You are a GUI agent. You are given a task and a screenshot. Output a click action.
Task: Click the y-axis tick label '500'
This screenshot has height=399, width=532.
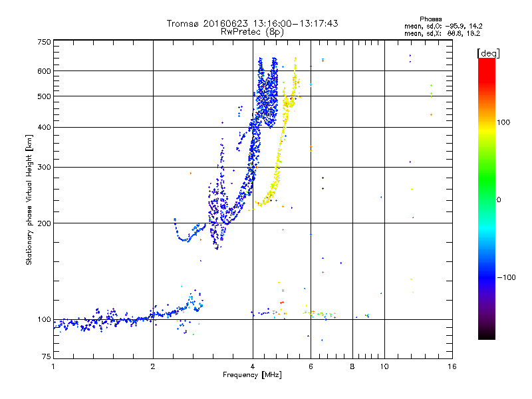coord(44,96)
